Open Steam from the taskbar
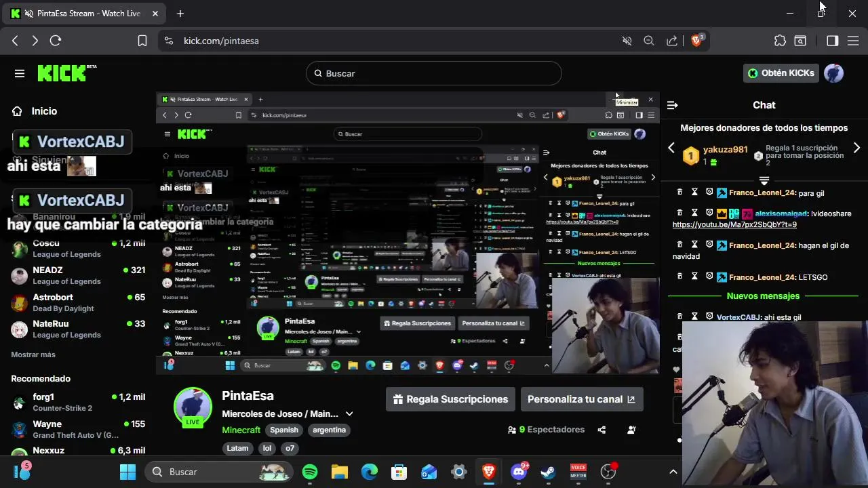Screen dimensions: 868x488 point(549,472)
